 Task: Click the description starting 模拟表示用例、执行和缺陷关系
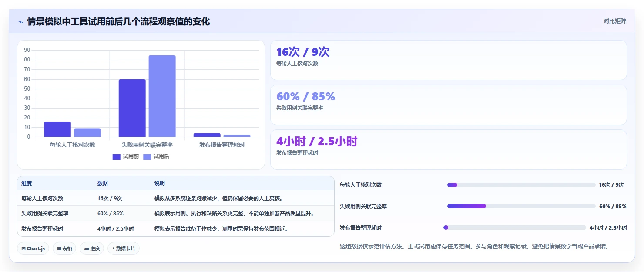click(234, 214)
